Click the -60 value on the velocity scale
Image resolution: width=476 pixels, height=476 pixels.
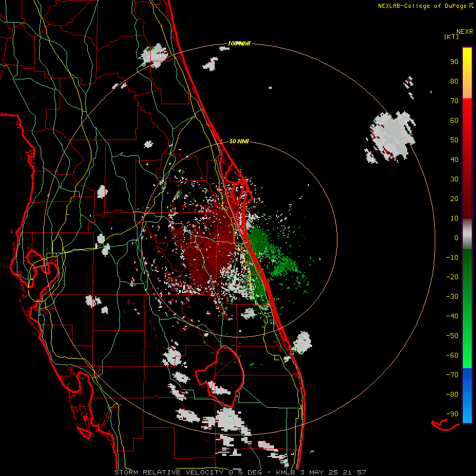pyautogui.click(x=452, y=355)
